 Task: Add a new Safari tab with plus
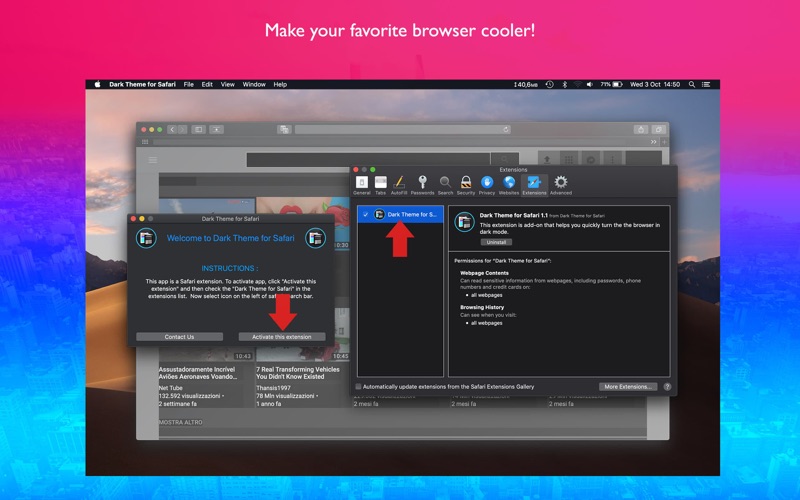(664, 142)
